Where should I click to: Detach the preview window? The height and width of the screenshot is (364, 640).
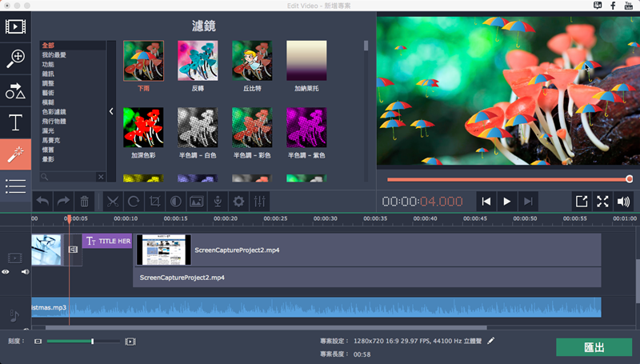(582, 202)
